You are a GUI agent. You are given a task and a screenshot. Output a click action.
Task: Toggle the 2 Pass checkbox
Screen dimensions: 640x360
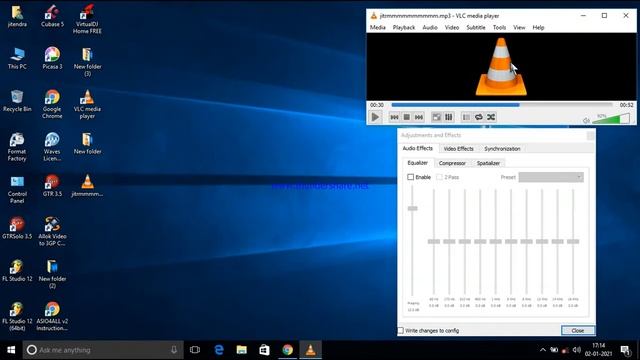click(439, 177)
